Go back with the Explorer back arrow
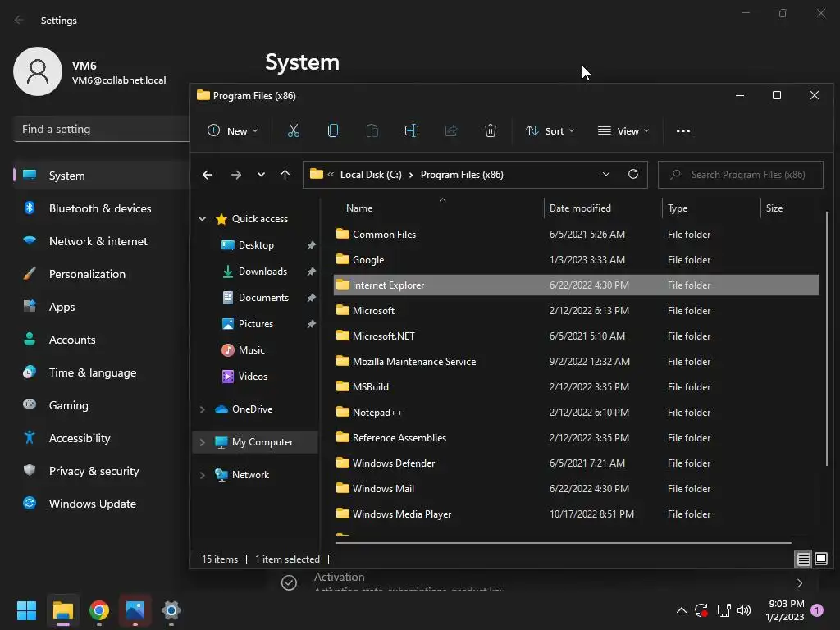Screen dimensions: 840x630 [208, 175]
